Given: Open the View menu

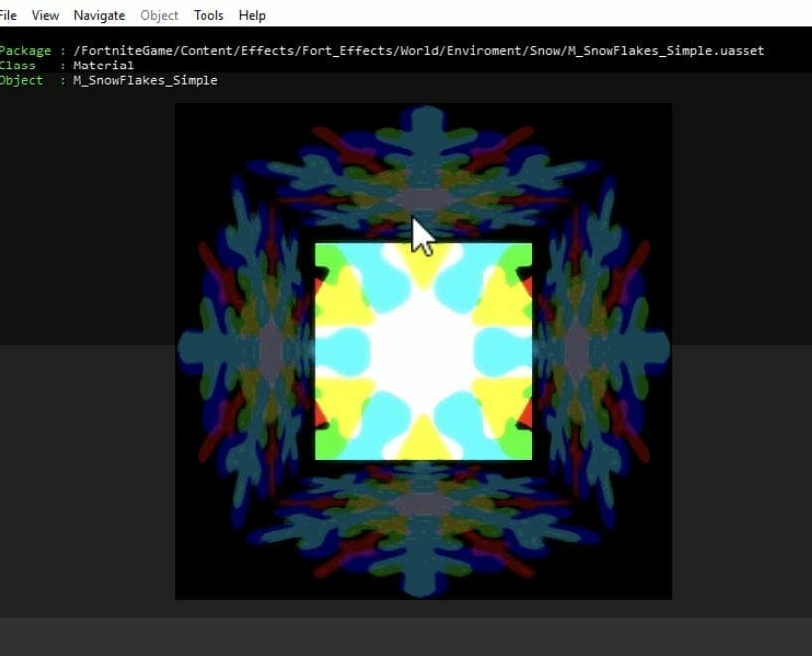Looking at the screenshot, I should click(45, 15).
